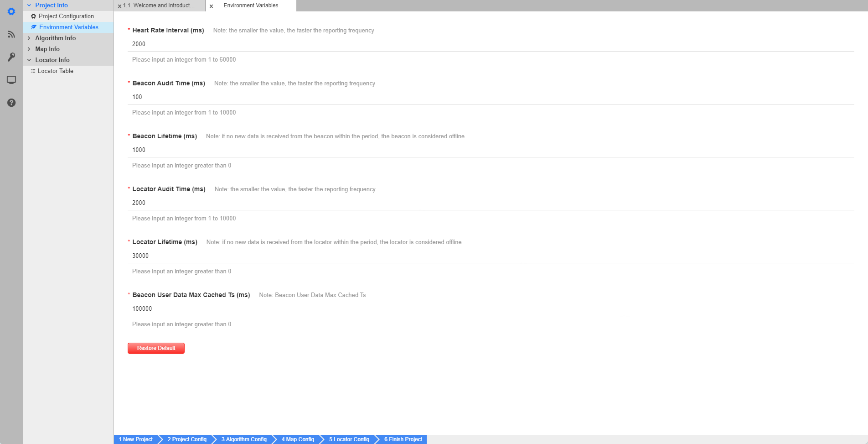The image size is (868, 444).
Task: Expand the Algorithm Info tree section
Action: tap(29, 38)
